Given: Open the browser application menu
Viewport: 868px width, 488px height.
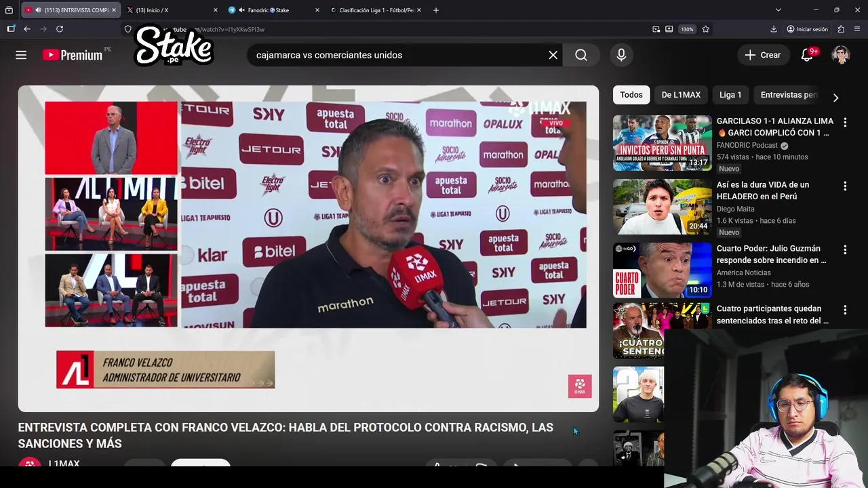Looking at the screenshot, I should pos(857,29).
